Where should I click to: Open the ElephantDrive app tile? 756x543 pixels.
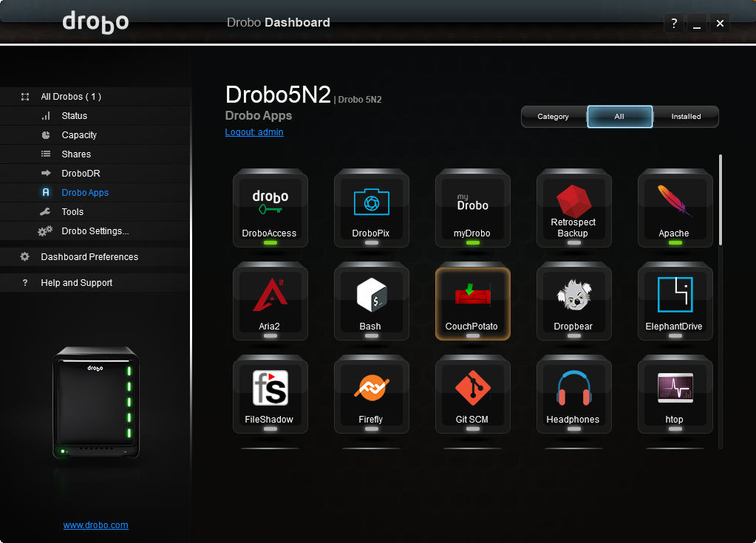click(675, 301)
